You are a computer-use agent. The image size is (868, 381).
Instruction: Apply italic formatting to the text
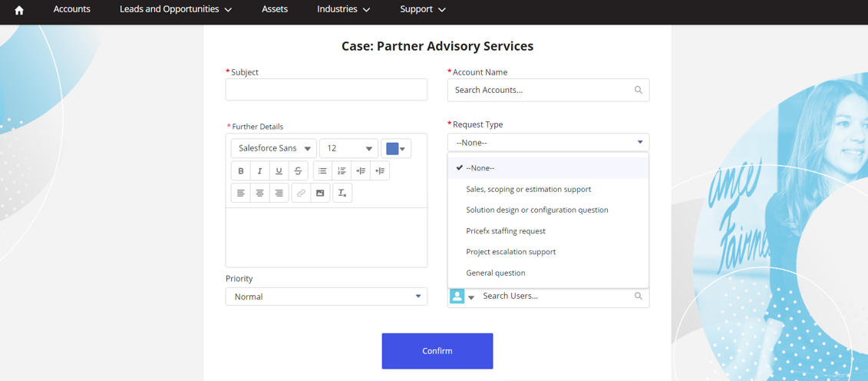click(259, 171)
